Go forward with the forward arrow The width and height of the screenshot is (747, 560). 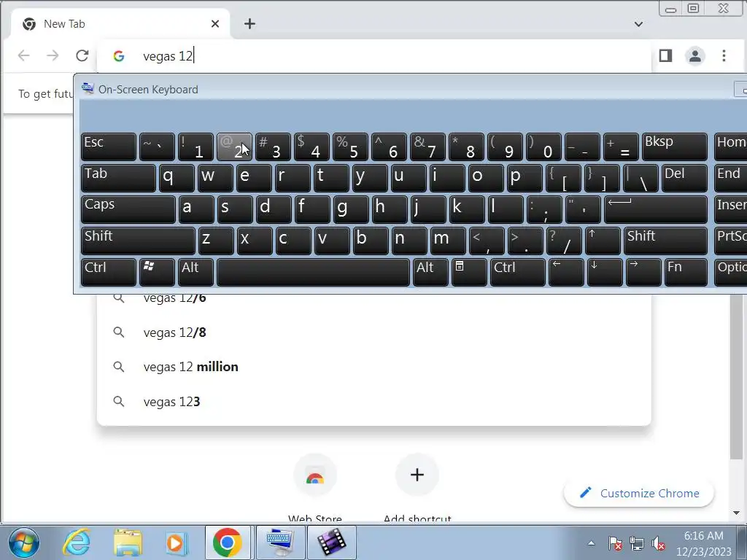point(53,55)
